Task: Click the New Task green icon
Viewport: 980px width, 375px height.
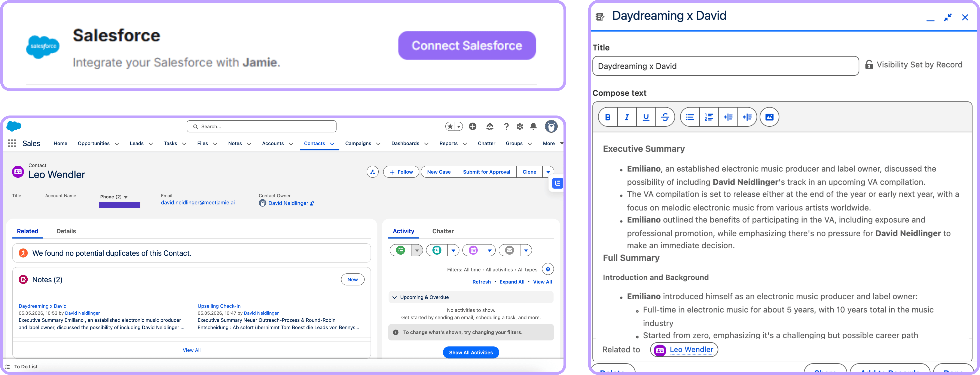Action: coord(401,250)
